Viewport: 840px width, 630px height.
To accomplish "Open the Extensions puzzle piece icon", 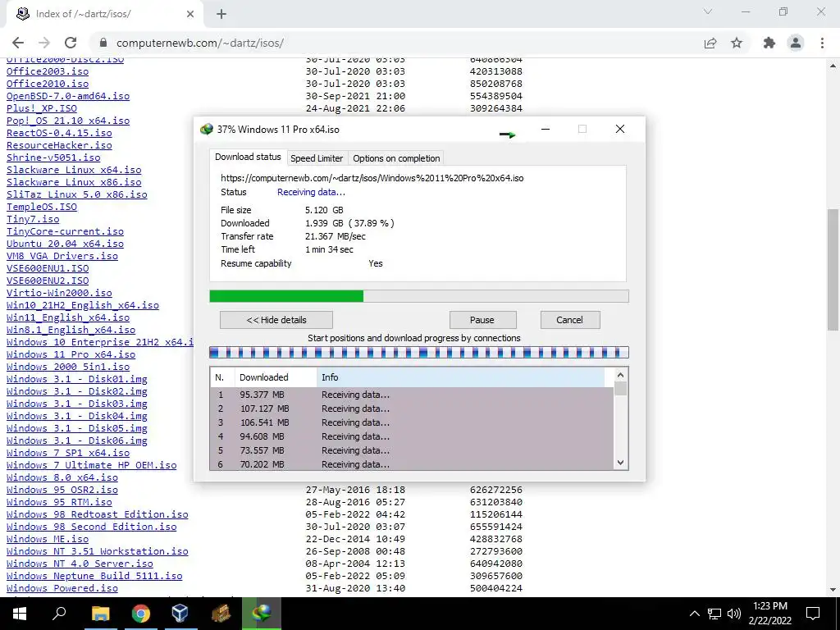I will pyautogui.click(x=769, y=43).
